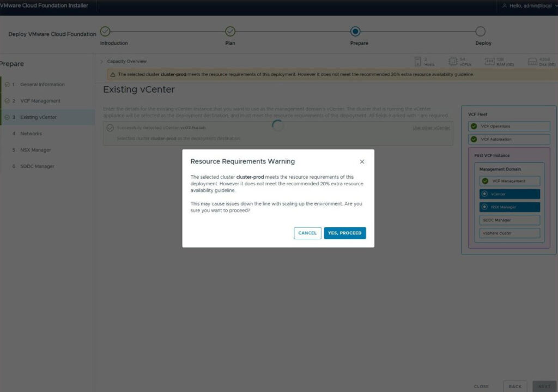The image size is (558, 392).
Task: Click the warning triangle icon in banner
Action: [112, 74]
